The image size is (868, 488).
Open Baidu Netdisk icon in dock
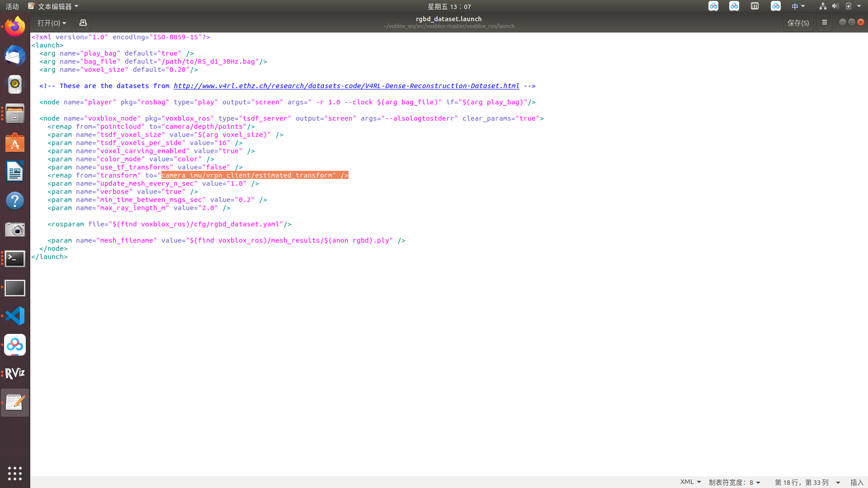[15, 345]
